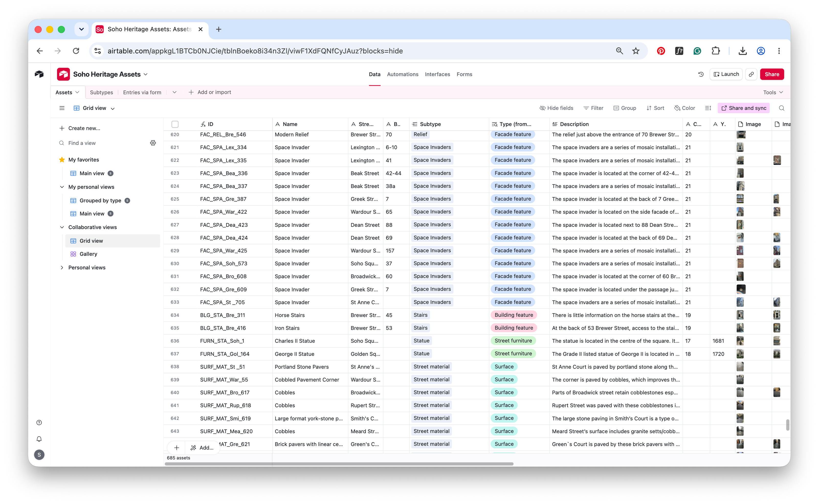Screen dimensions: 819x504
Task: Expand Personal views section
Action: click(x=62, y=268)
